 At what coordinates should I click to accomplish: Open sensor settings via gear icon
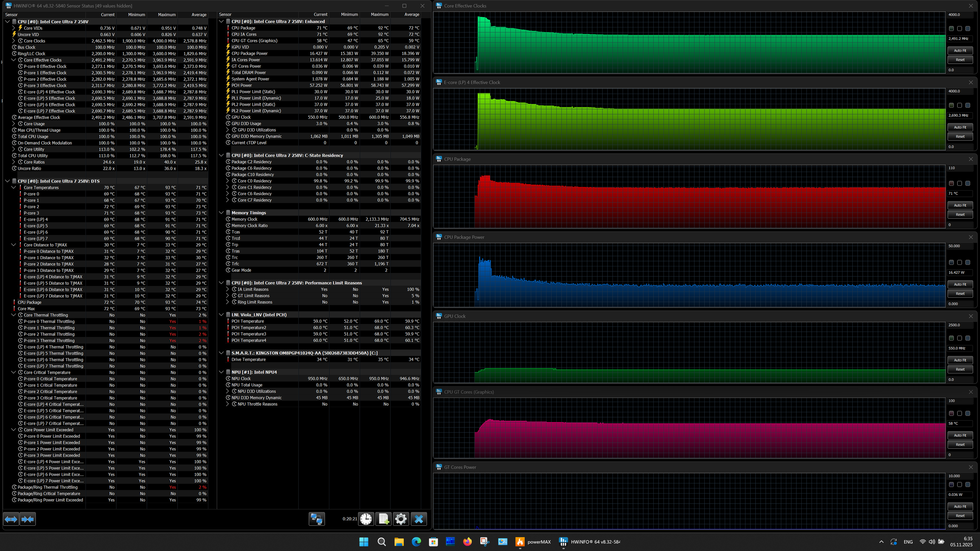point(401,519)
